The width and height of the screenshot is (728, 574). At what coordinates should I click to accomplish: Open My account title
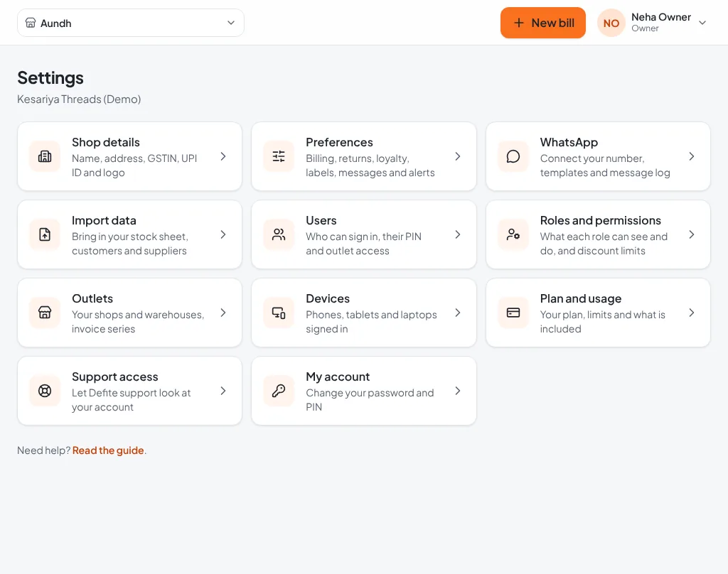tap(338, 377)
